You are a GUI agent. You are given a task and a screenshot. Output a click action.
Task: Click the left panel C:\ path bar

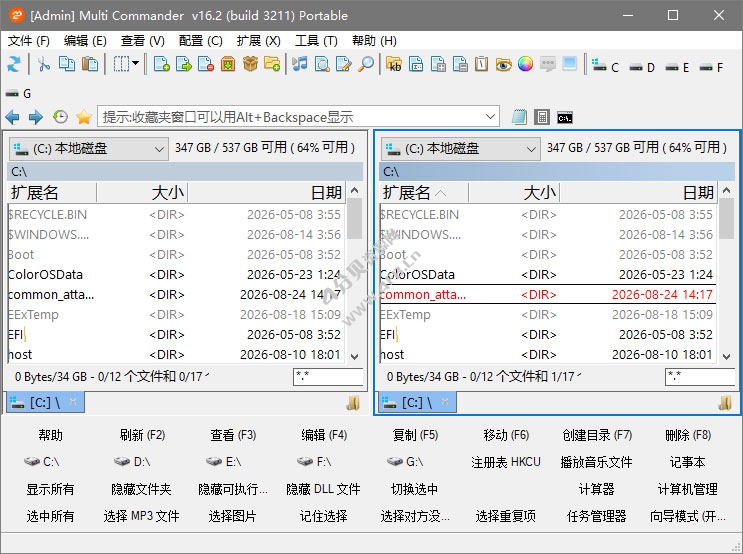point(185,172)
